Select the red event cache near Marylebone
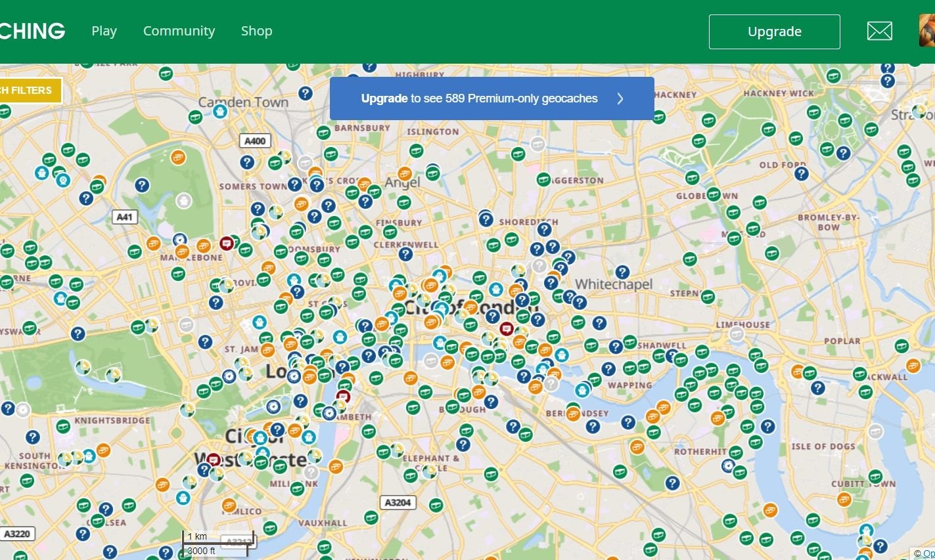Viewport: 935px width, 560px height. point(227,244)
